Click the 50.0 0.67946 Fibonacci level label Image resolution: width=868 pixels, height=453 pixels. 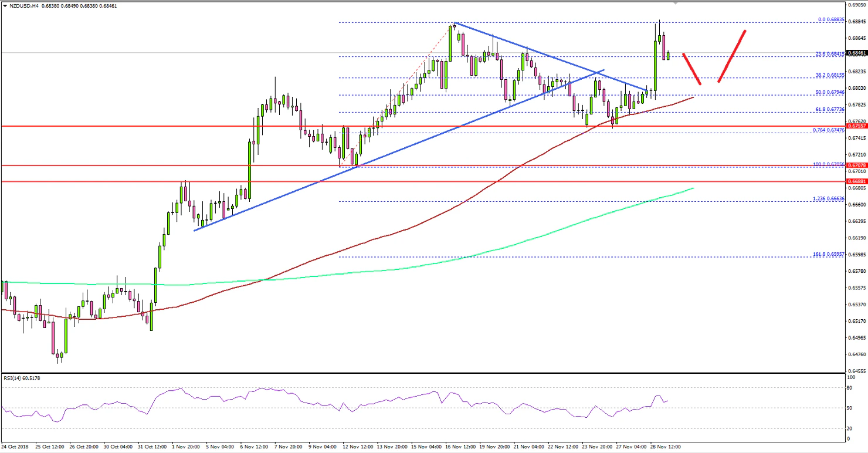click(x=830, y=92)
